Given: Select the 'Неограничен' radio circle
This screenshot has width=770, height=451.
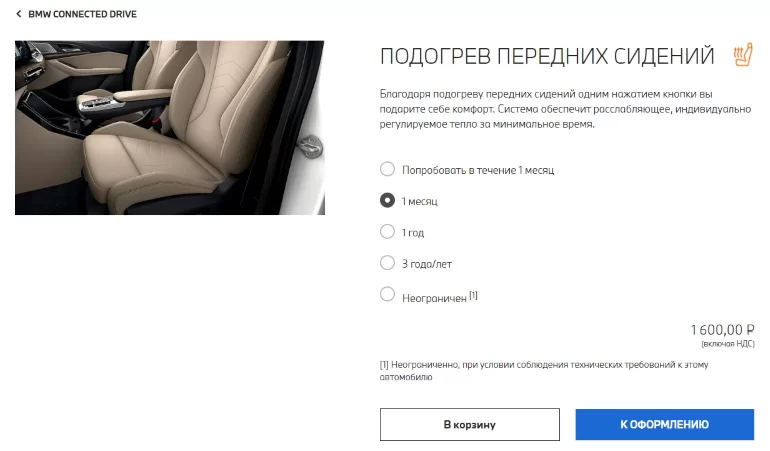Looking at the screenshot, I should pos(387,294).
